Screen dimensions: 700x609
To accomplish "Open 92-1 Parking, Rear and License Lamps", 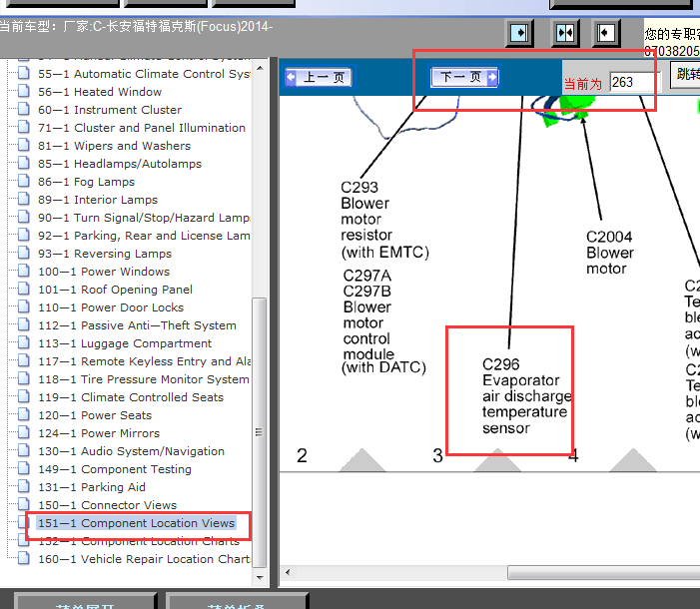I will tap(144, 236).
